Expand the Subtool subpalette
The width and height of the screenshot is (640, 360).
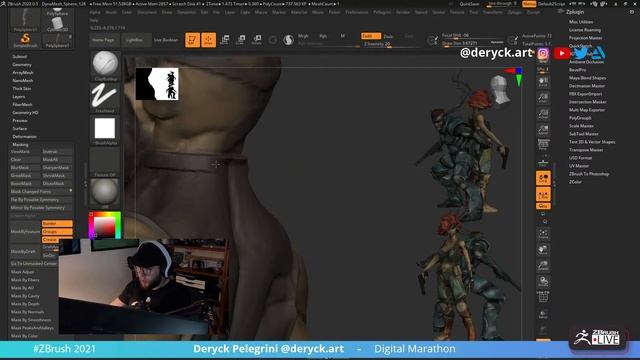pos(20,57)
